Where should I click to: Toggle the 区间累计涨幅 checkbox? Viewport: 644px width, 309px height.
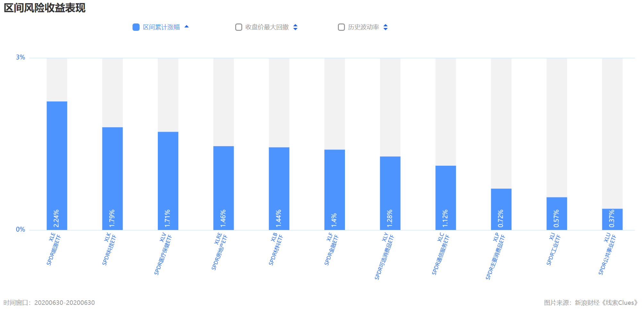click(x=136, y=27)
